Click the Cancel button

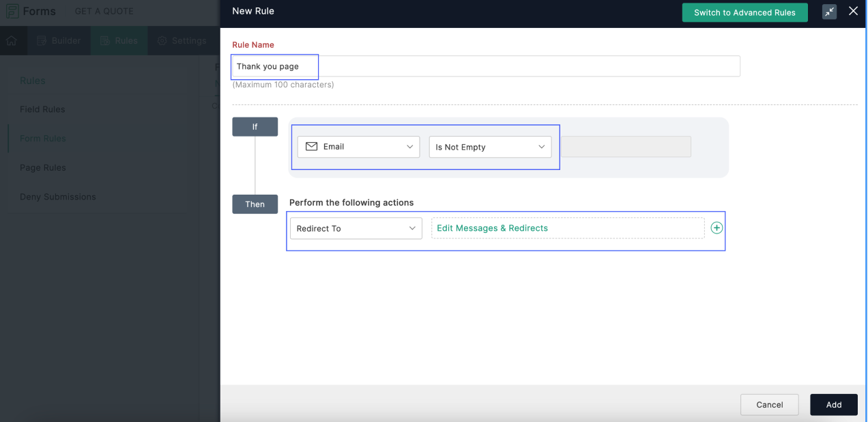coord(769,404)
